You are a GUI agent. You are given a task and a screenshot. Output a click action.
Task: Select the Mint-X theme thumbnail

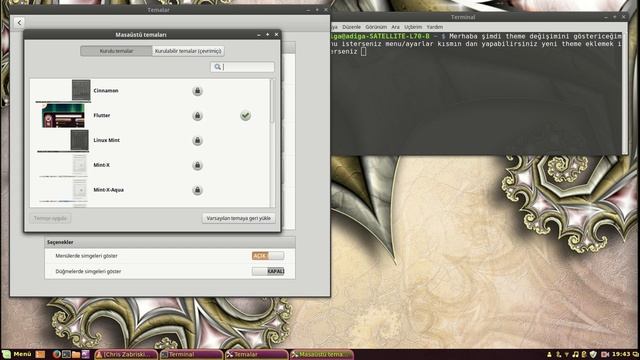coord(63,165)
